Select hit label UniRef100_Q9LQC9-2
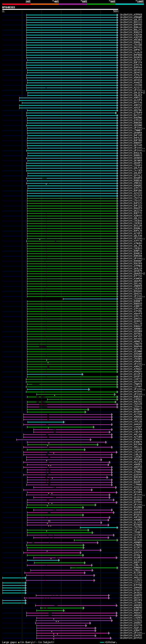This screenshot has width=146, height=644. coord(132,93)
